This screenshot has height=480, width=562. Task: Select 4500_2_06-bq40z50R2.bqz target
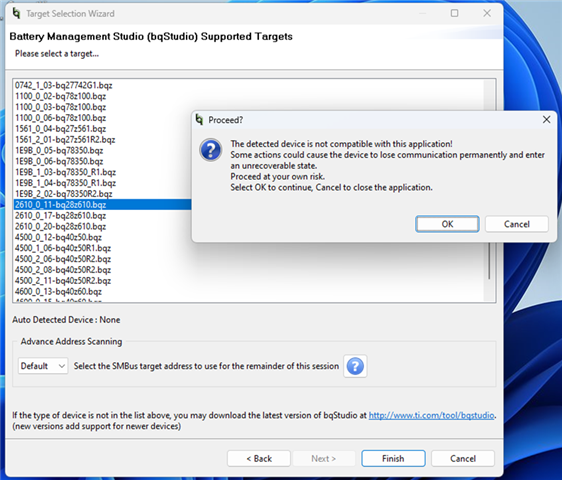[63, 259]
